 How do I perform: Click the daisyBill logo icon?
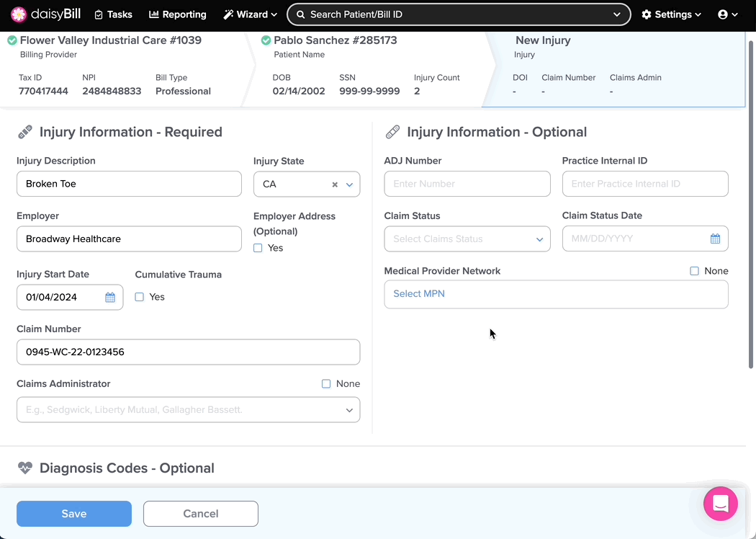[x=19, y=14]
